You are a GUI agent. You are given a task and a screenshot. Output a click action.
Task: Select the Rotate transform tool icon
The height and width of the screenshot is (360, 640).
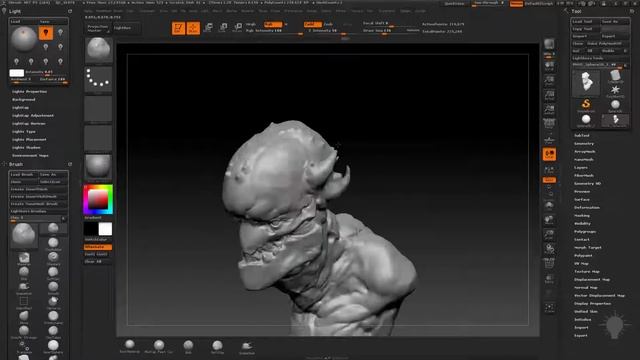point(238,28)
